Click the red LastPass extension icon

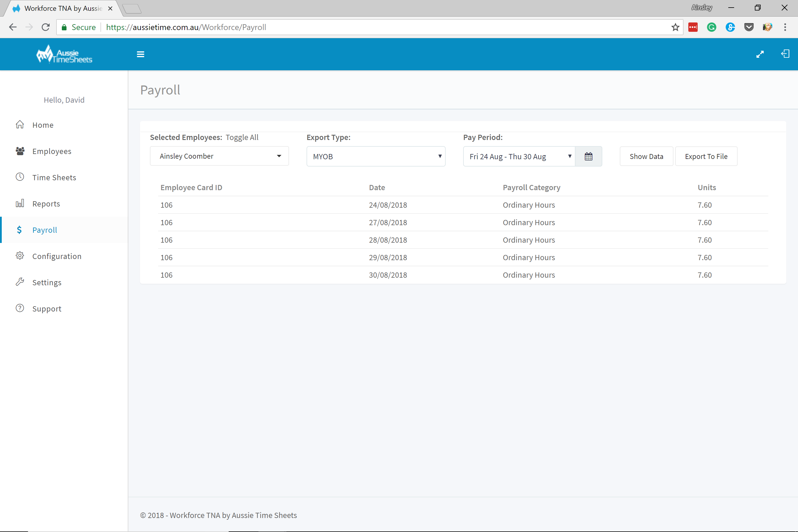[x=693, y=27]
